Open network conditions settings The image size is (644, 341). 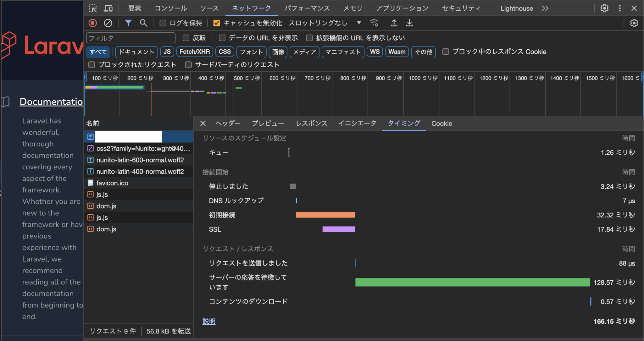[x=374, y=23]
